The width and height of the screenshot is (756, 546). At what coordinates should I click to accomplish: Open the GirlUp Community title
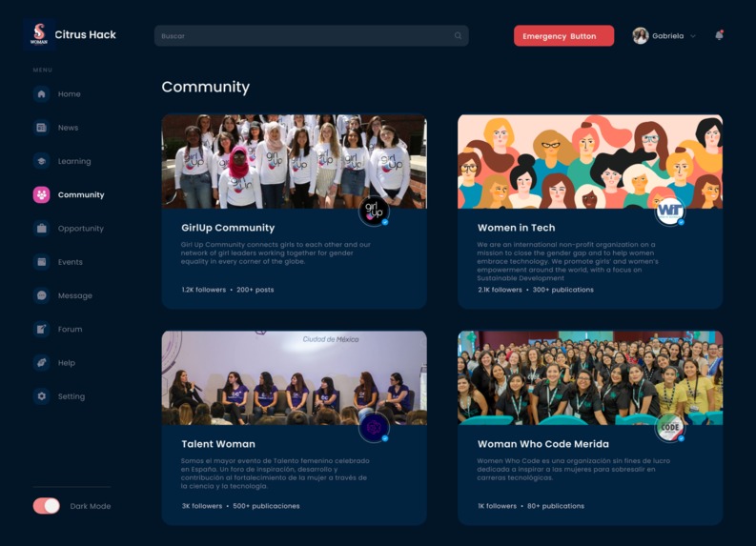click(x=228, y=228)
